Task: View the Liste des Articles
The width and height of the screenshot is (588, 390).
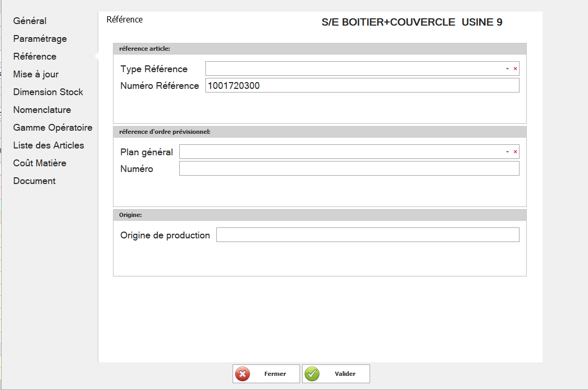Action: [x=49, y=145]
